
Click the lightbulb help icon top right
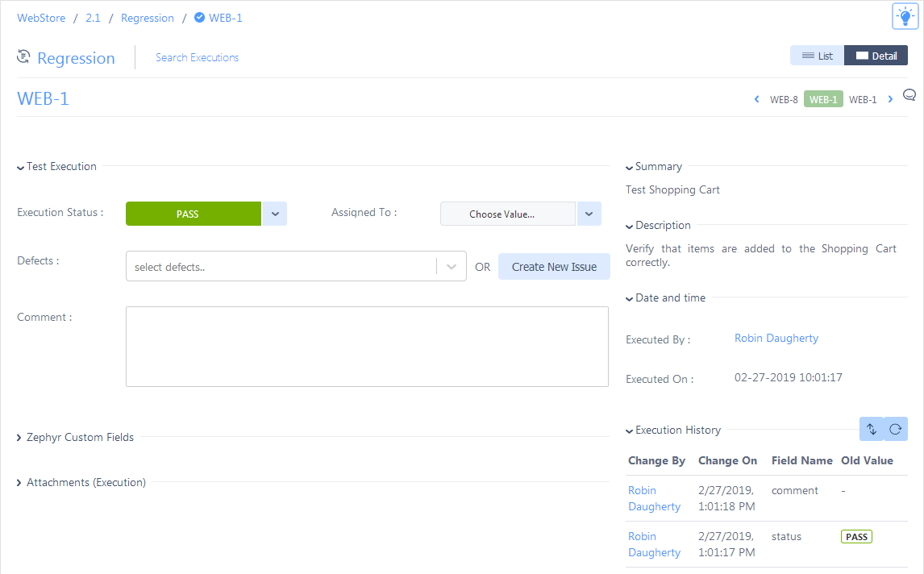[x=905, y=15]
